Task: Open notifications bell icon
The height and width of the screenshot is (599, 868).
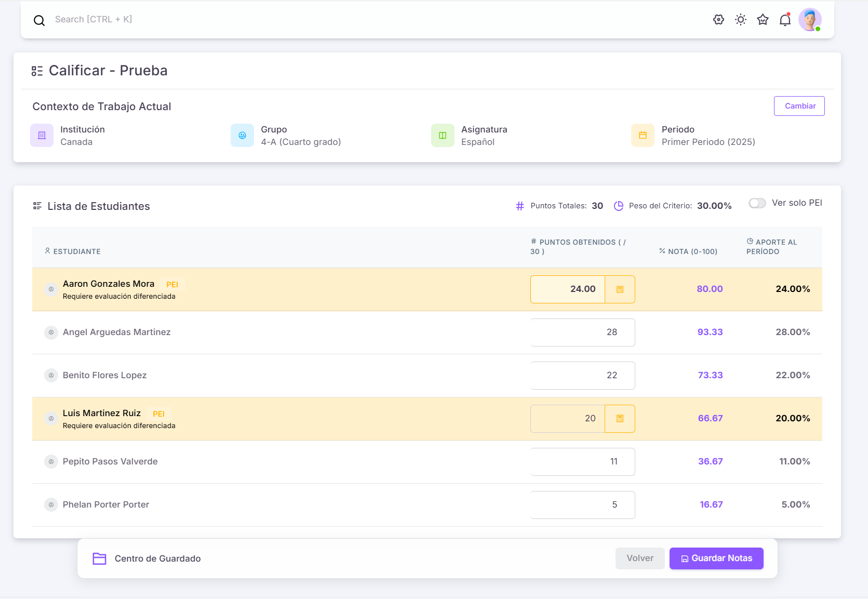Action: (x=785, y=20)
